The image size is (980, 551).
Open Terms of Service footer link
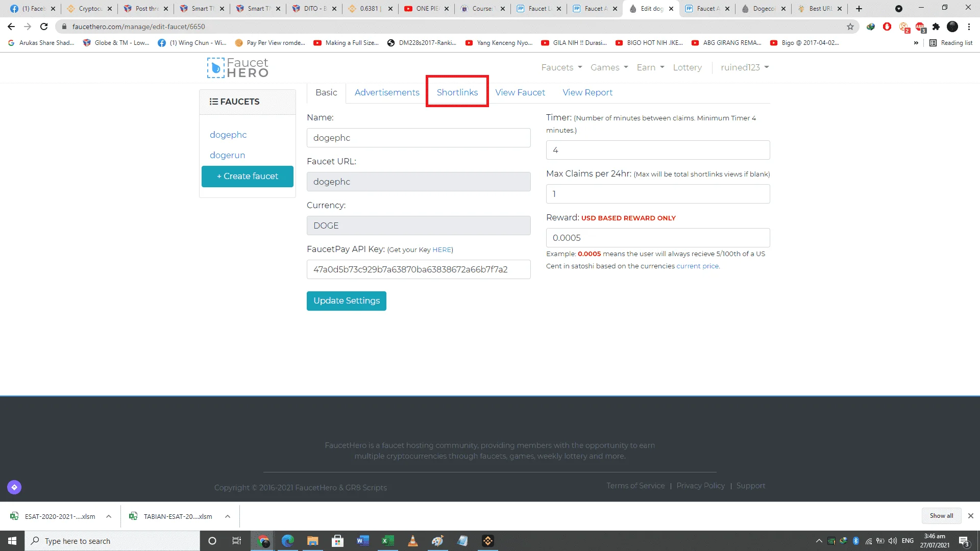635,486
